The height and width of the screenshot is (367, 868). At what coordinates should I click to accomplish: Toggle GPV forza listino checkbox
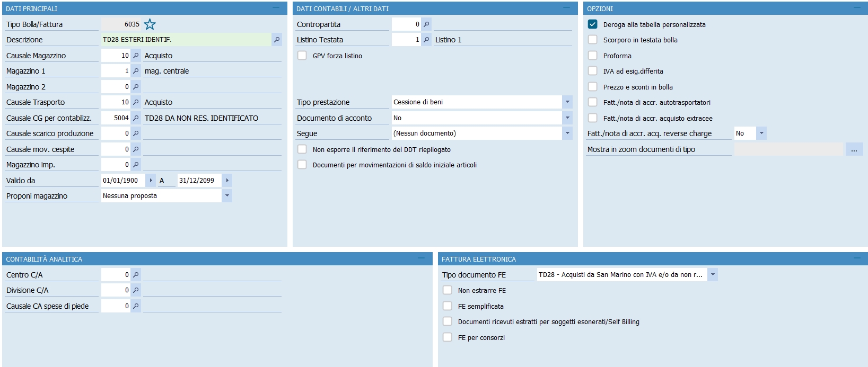[x=302, y=56]
